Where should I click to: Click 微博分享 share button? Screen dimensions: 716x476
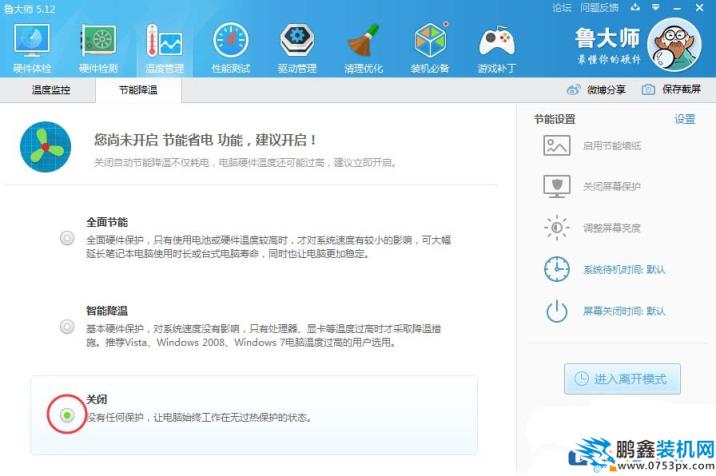[x=598, y=90]
